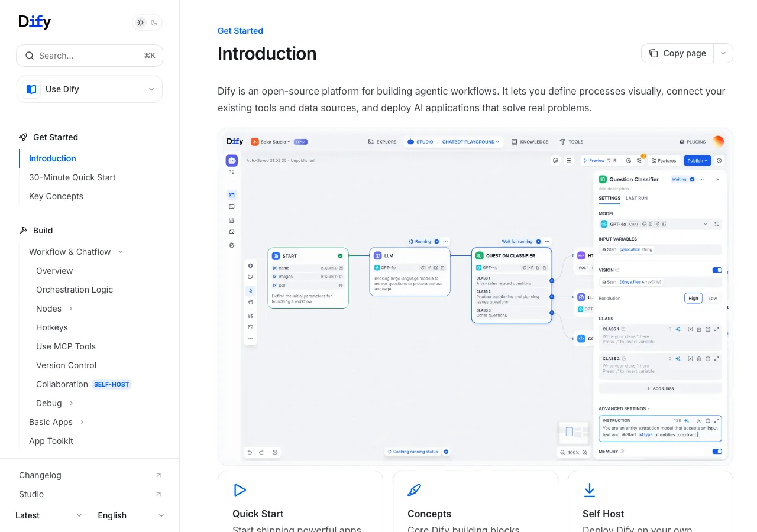757x532 pixels.
Task: Select Orchestration Logic in sidebar
Action: [x=75, y=290]
